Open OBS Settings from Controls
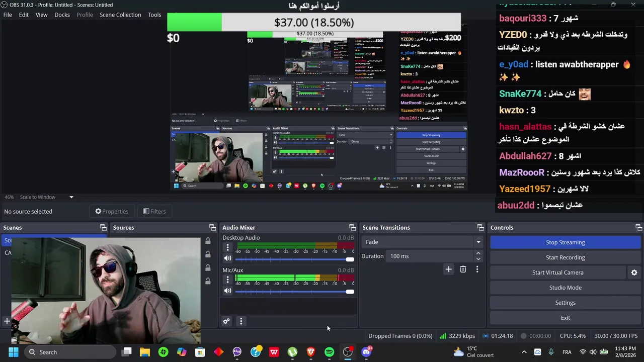This screenshot has height=362, width=644. click(565, 303)
